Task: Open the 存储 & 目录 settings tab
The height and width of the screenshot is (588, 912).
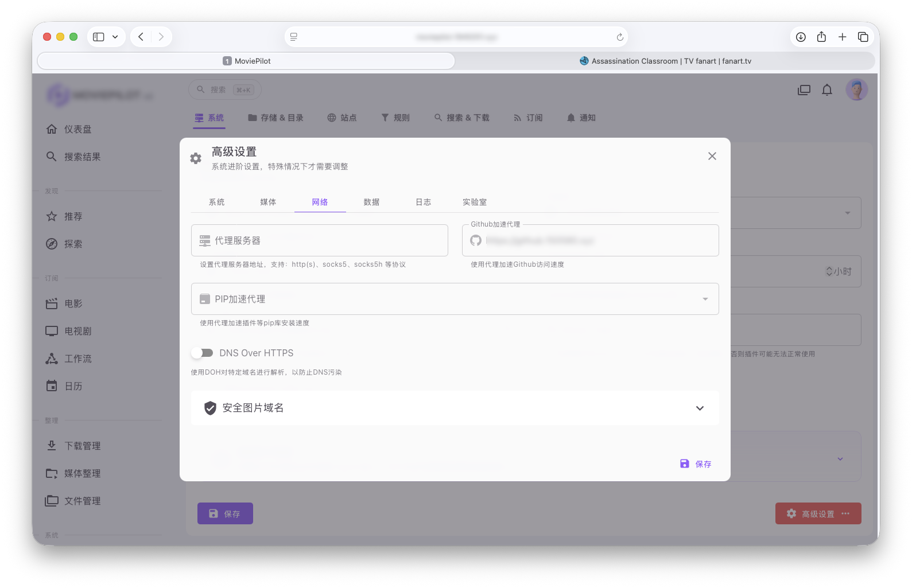Action: (x=275, y=118)
